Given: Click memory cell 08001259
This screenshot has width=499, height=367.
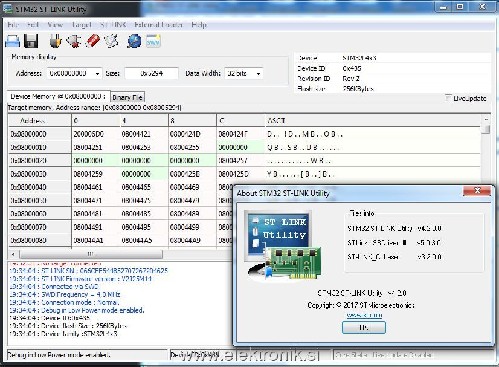Looking at the screenshot, I should [x=96, y=174].
